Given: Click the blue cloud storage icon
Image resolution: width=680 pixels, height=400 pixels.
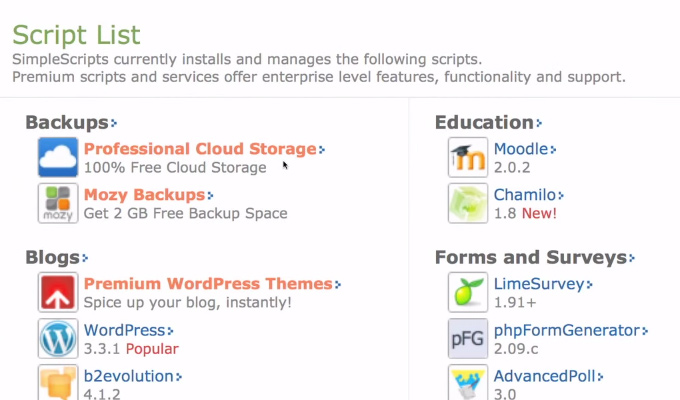Looking at the screenshot, I should tap(58, 157).
